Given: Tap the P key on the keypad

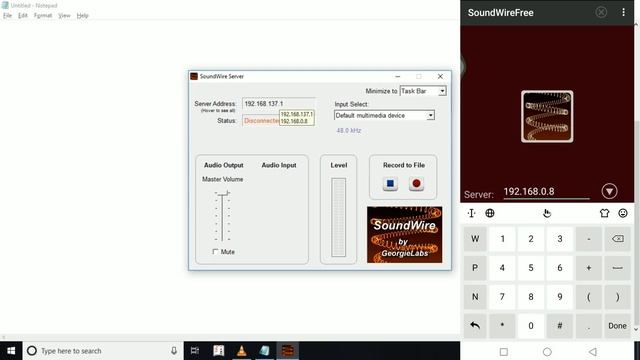Looking at the screenshot, I should 475,268.
